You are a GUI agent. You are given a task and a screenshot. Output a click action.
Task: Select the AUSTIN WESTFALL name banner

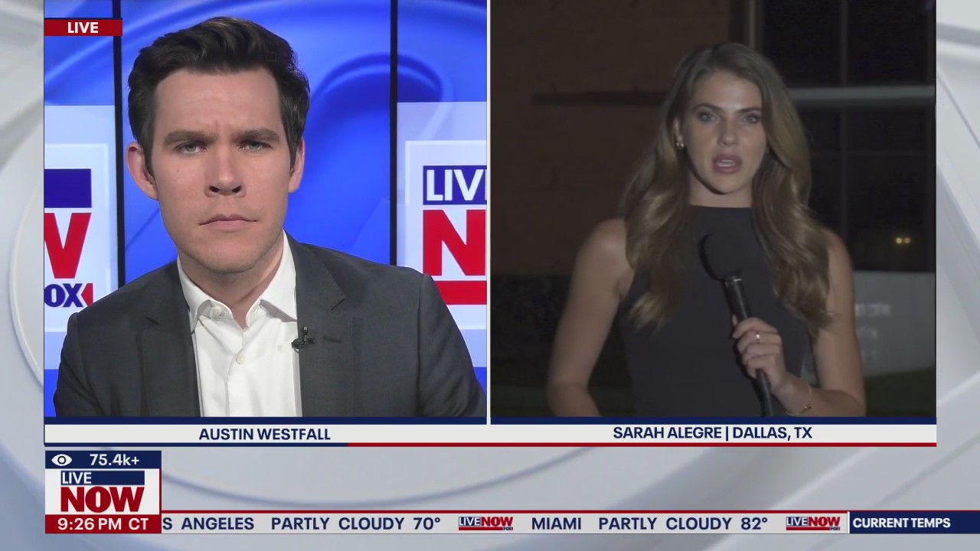pos(265,434)
